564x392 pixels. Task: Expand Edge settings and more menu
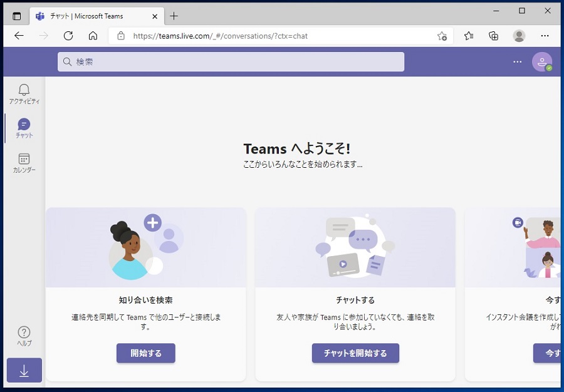point(545,36)
